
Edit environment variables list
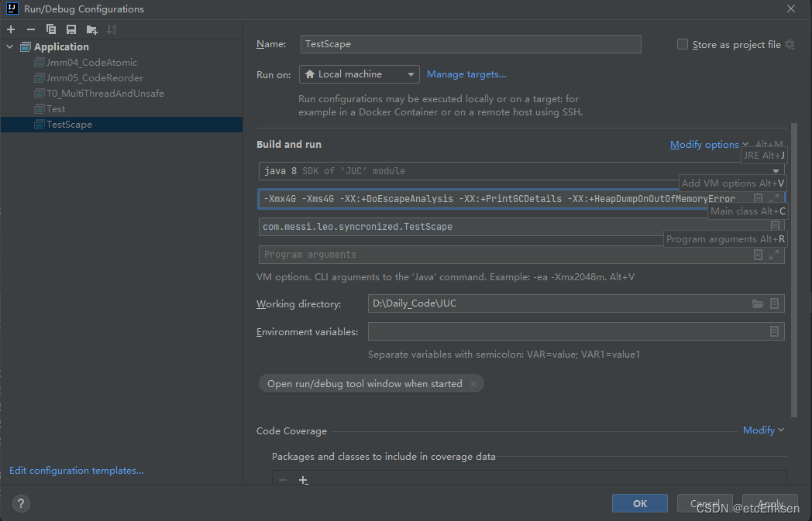pos(774,331)
